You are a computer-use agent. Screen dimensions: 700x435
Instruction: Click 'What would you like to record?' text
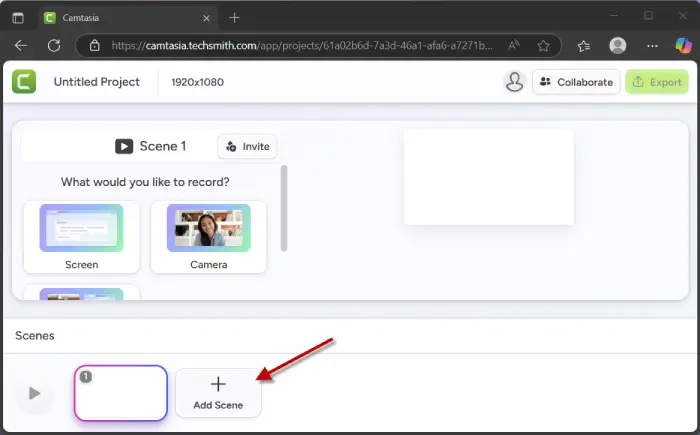(145, 182)
